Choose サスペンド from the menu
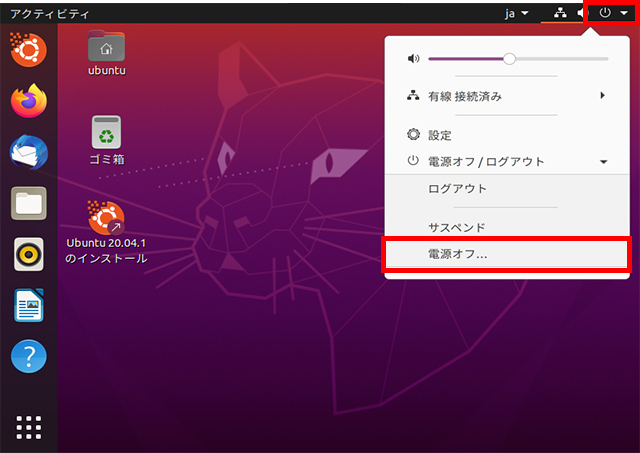 (x=507, y=227)
